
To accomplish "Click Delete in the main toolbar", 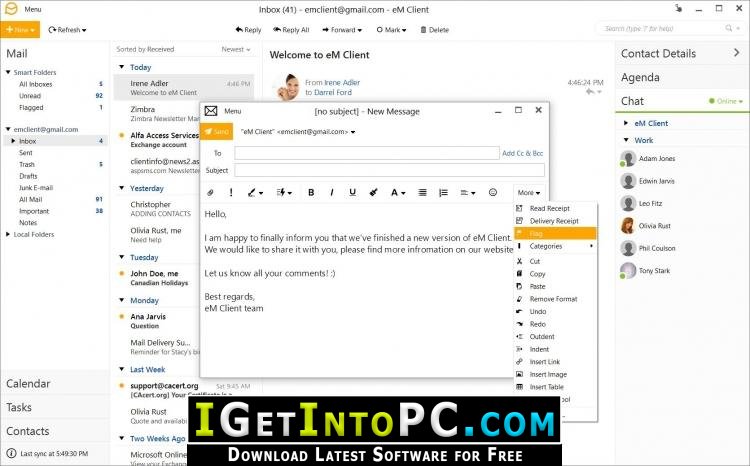I will click(434, 30).
